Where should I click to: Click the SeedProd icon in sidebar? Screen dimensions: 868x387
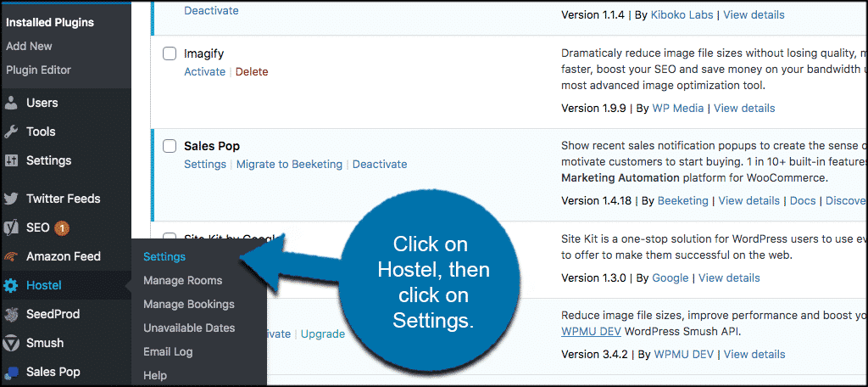pos(11,314)
